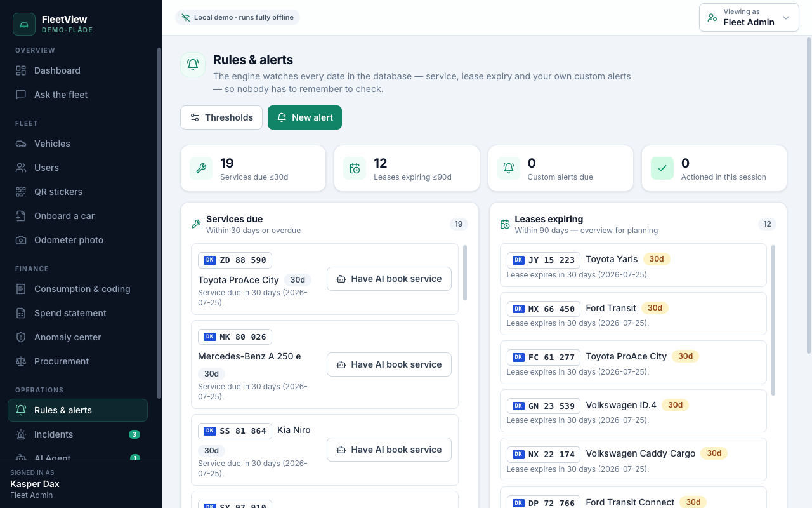Click the checkmark icon on Actioned card

coord(662,168)
